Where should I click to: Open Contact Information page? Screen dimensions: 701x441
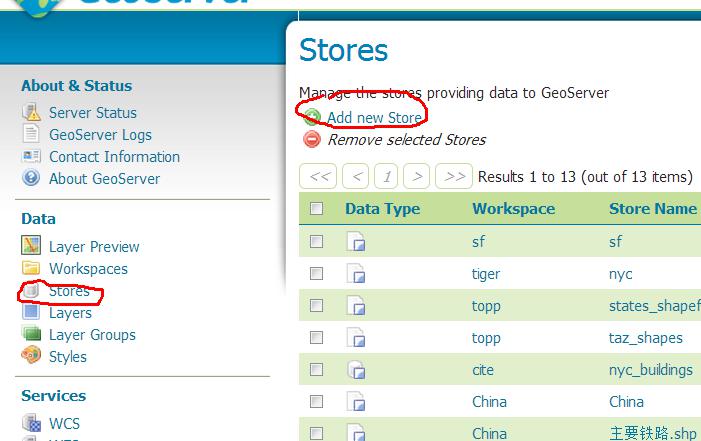pos(114,157)
